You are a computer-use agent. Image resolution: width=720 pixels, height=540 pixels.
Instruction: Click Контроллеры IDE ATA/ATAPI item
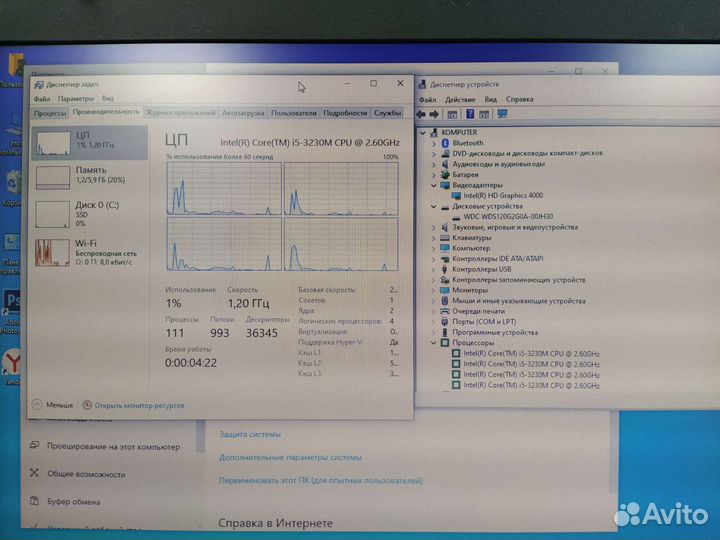point(497,259)
